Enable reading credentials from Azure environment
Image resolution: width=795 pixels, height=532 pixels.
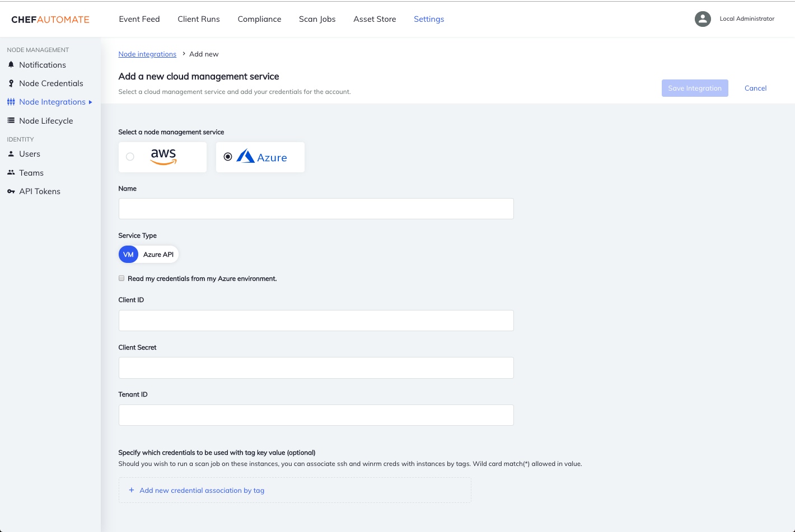[x=121, y=278]
